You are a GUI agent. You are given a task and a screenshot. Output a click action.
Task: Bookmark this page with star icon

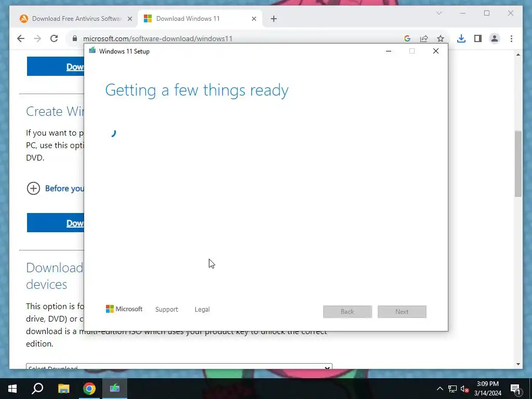tap(441, 38)
